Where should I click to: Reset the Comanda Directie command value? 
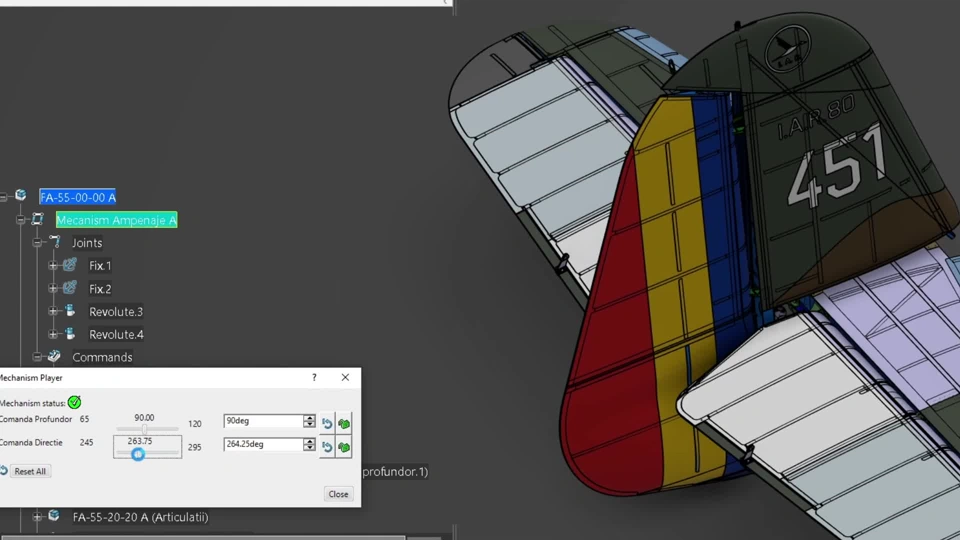click(327, 448)
